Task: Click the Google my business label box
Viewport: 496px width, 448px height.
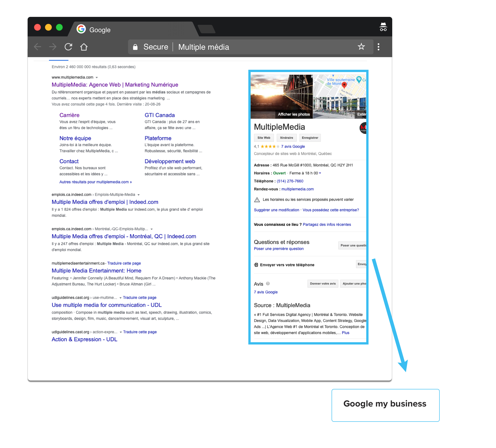Action: [x=385, y=405]
